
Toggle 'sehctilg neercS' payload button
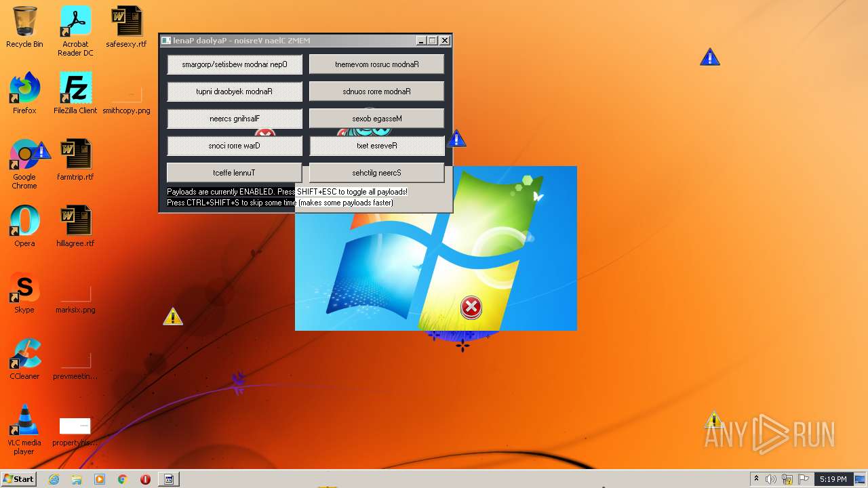pyautogui.click(x=377, y=173)
